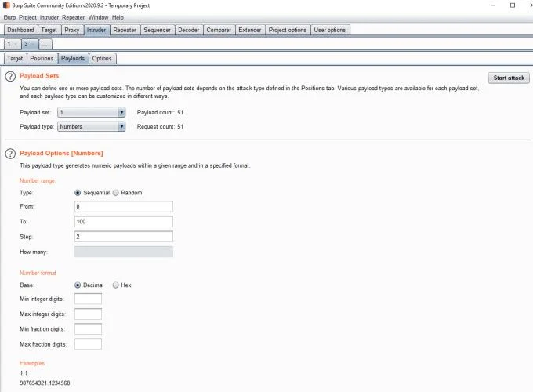Click the Number format label

(38, 273)
